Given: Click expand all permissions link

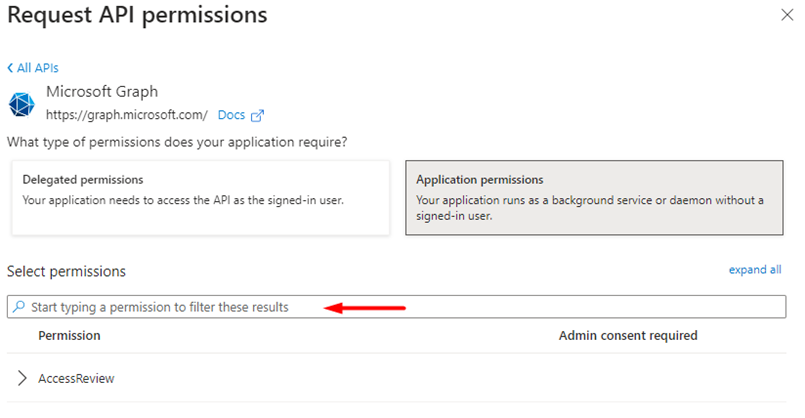Looking at the screenshot, I should [x=755, y=270].
